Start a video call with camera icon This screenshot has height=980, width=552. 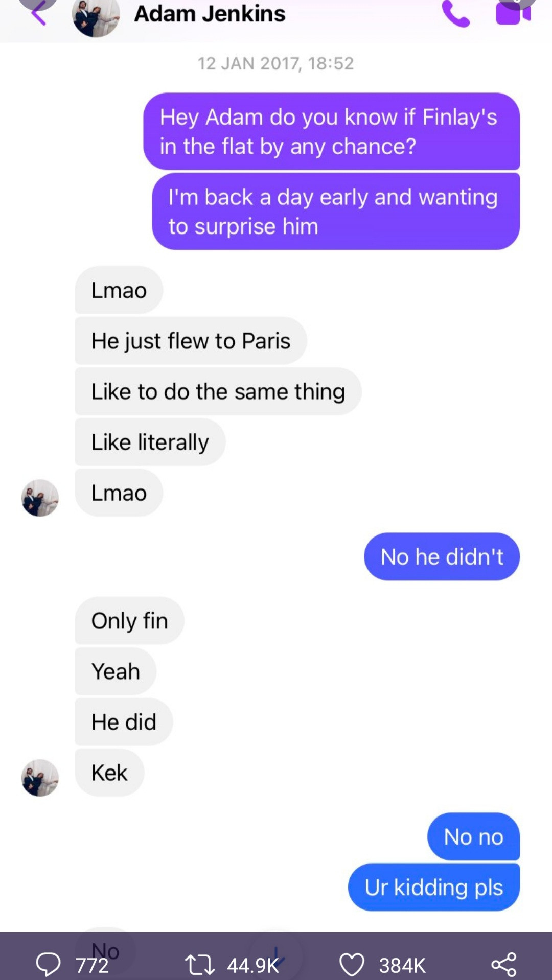point(513,13)
